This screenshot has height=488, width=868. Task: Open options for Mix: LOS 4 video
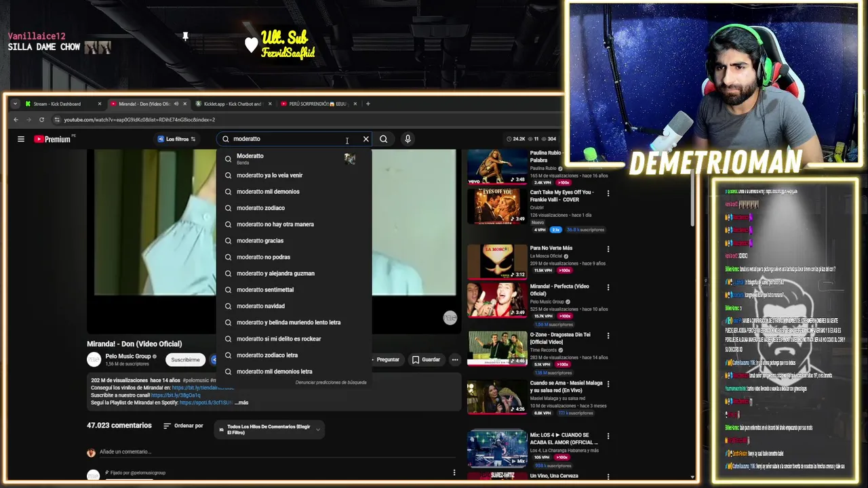tap(608, 436)
